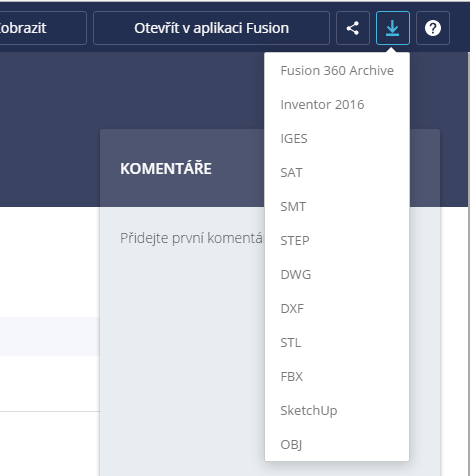Open the help question mark icon
This screenshot has height=476, width=470.
tap(433, 28)
